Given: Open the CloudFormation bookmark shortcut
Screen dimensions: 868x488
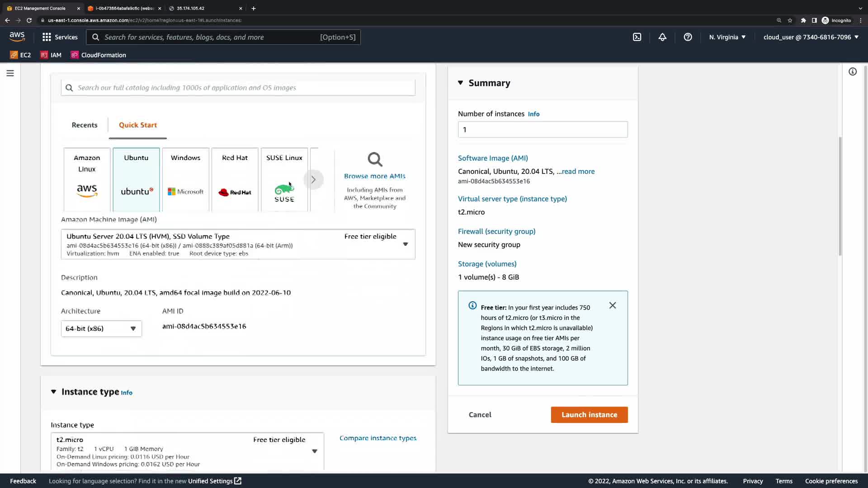Looking at the screenshot, I should click(x=99, y=55).
